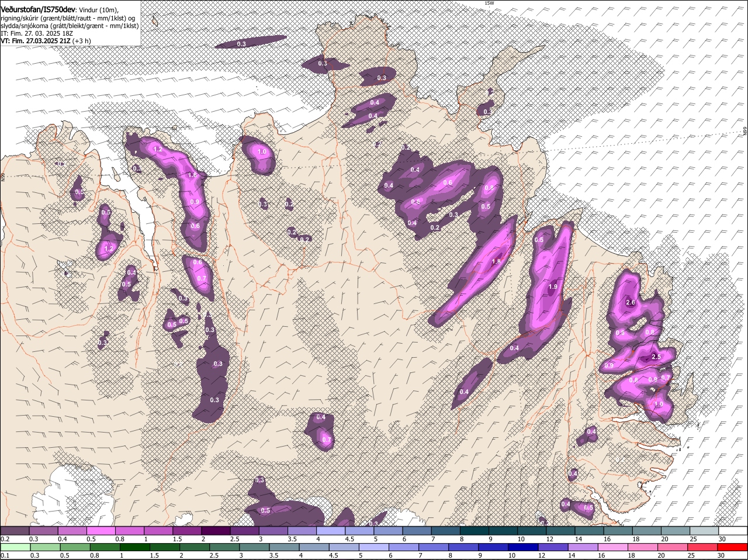The width and height of the screenshot is (748, 560).
Task: Click the 1.8 precipitation value on the map
Action: point(497,261)
